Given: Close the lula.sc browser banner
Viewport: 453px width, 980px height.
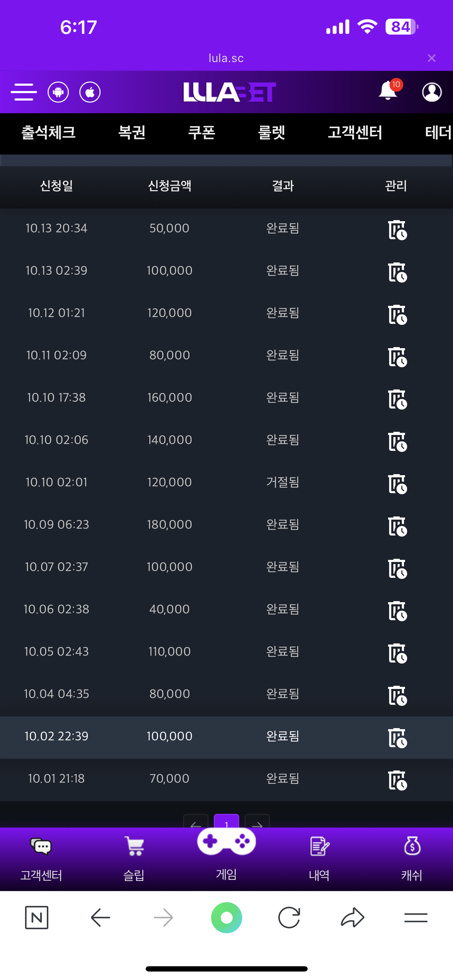Looking at the screenshot, I should (431, 58).
